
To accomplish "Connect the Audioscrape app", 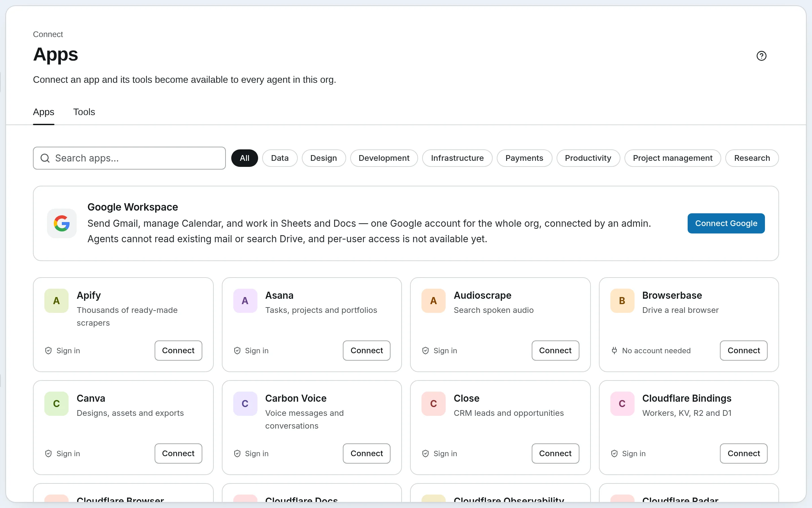I will pyautogui.click(x=556, y=351).
